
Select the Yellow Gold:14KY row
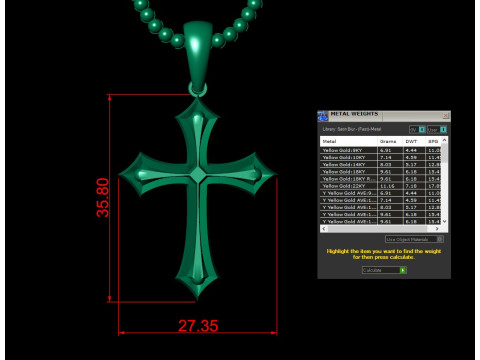coord(381,164)
